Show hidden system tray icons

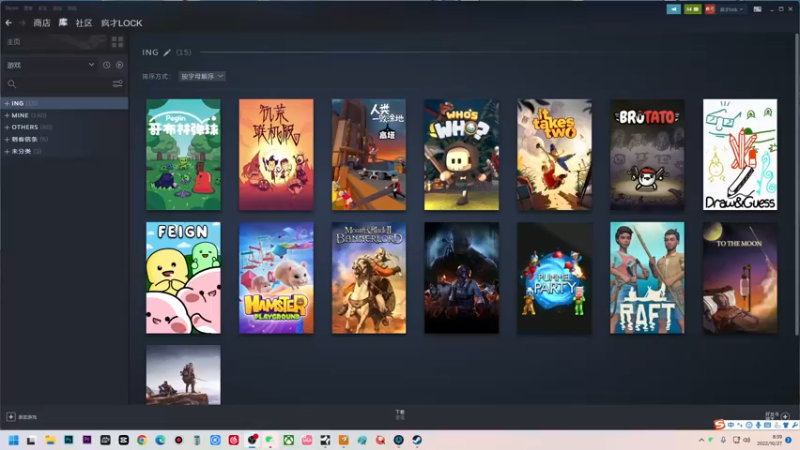click(x=702, y=440)
